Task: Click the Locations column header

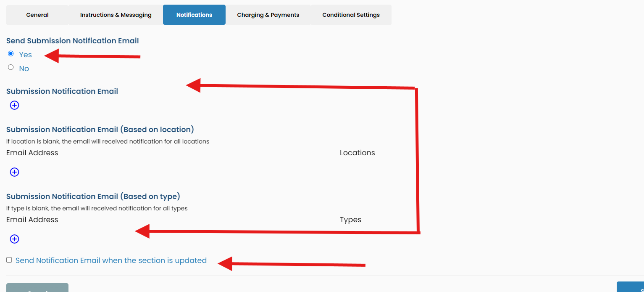Action: tap(357, 153)
